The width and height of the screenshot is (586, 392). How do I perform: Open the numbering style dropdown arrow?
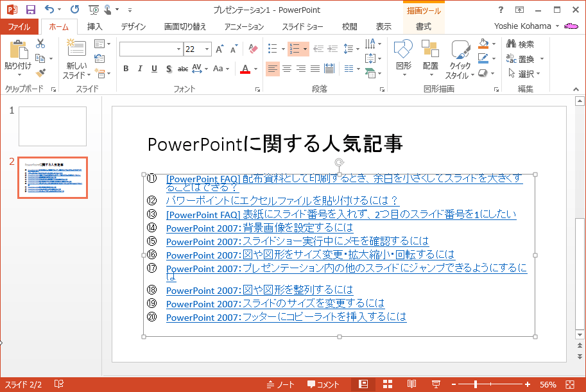pyautogui.click(x=306, y=49)
